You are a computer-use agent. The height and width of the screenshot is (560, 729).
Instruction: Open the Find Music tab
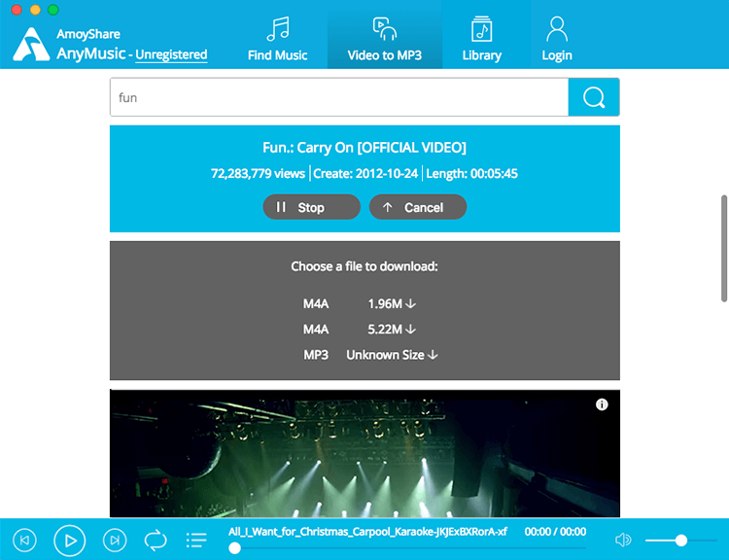278,39
